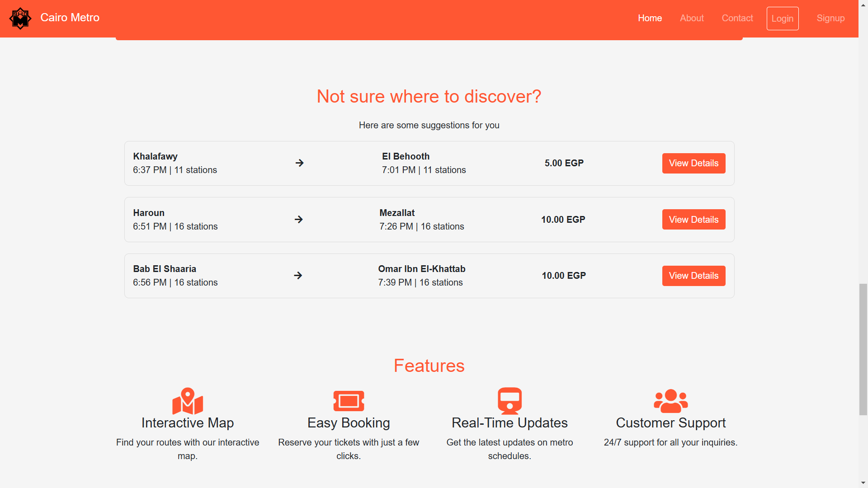This screenshot has width=868, height=488.
Task: Click the Real-Time Updates heading text
Action: (509, 423)
